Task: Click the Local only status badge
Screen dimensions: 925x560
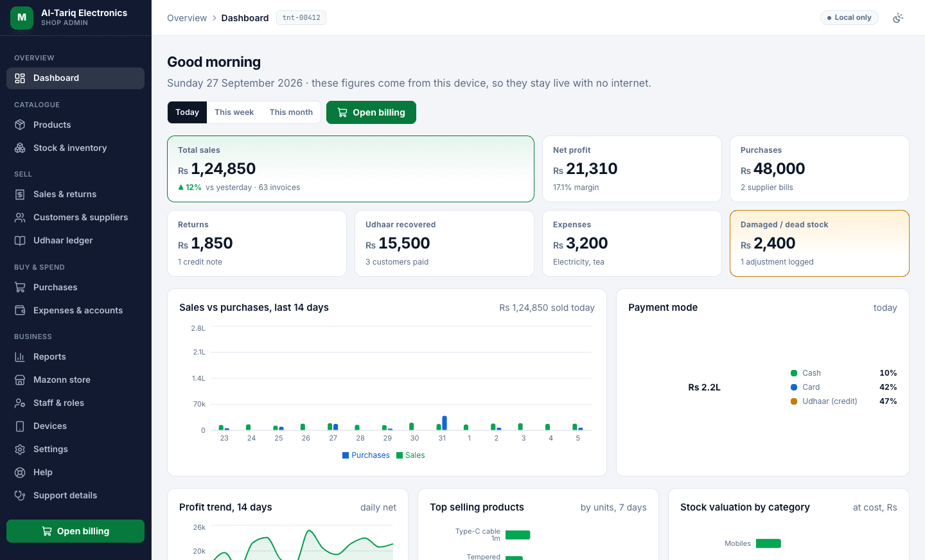Action: 849,18
